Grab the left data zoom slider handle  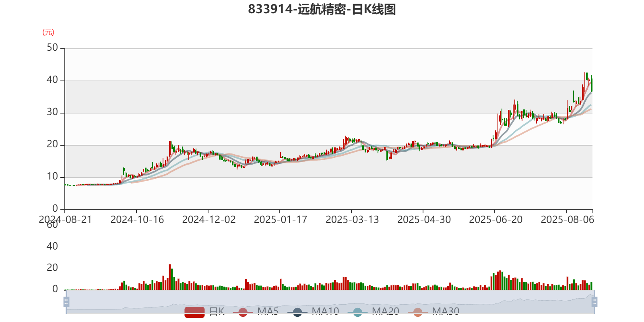coord(66,301)
